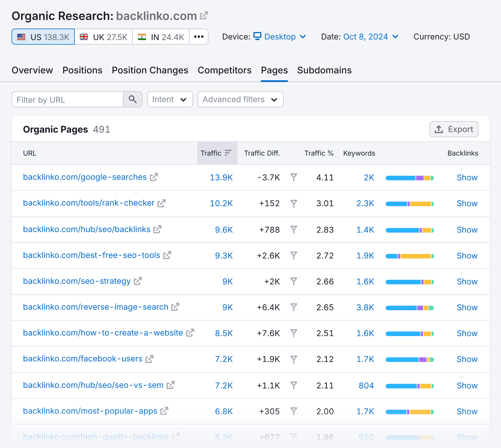Open backlinko.com external link icon in title
The width and height of the screenshot is (501, 448).
(x=204, y=16)
